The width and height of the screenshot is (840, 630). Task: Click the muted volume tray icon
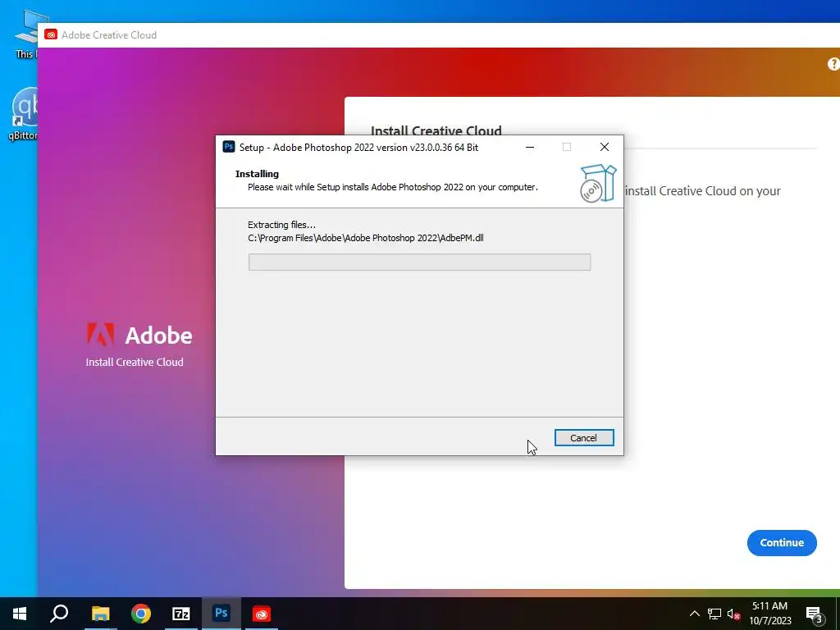733,614
